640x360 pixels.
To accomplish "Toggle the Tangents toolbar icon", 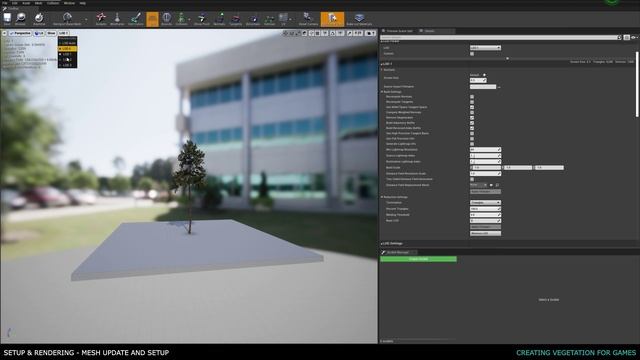I will coord(236,19).
